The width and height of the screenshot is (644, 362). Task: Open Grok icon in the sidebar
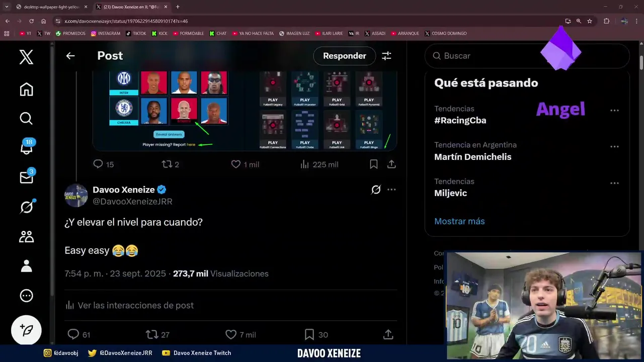pos(26,207)
